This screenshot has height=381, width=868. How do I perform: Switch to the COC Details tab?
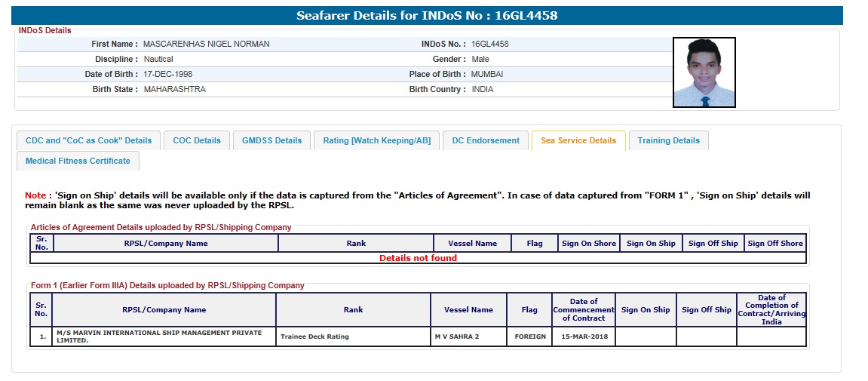[197, 140]
